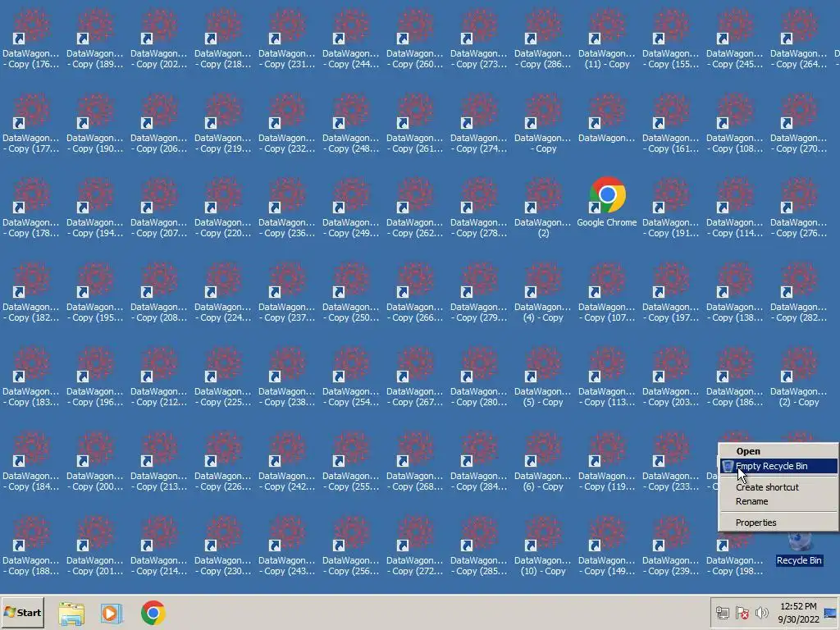
Task: Select DataWagon - Copy (273 shortcut
Action: pyautogui.click(x=479, y=39)
